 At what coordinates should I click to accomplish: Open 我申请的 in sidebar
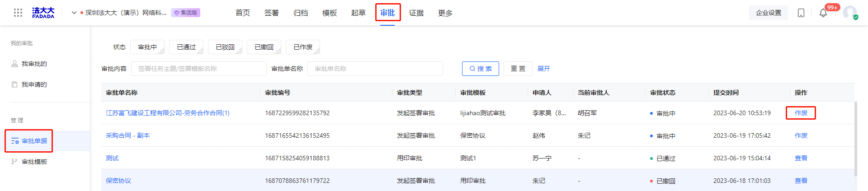(34, 84)
